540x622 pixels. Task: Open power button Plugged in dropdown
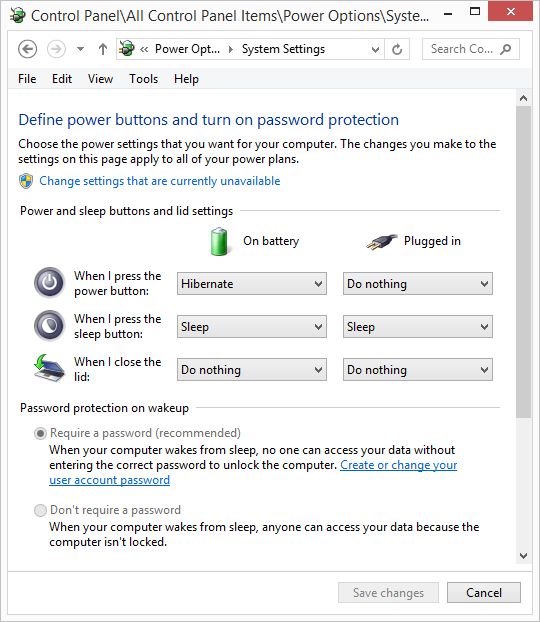coord(418,284)
